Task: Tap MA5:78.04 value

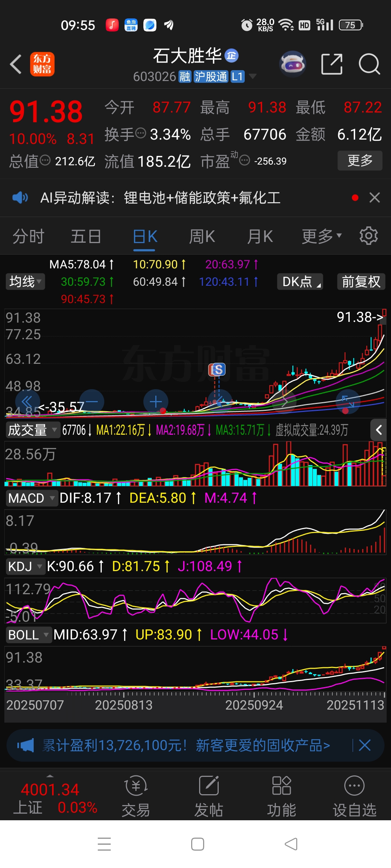Action: [x=81, y=264]
